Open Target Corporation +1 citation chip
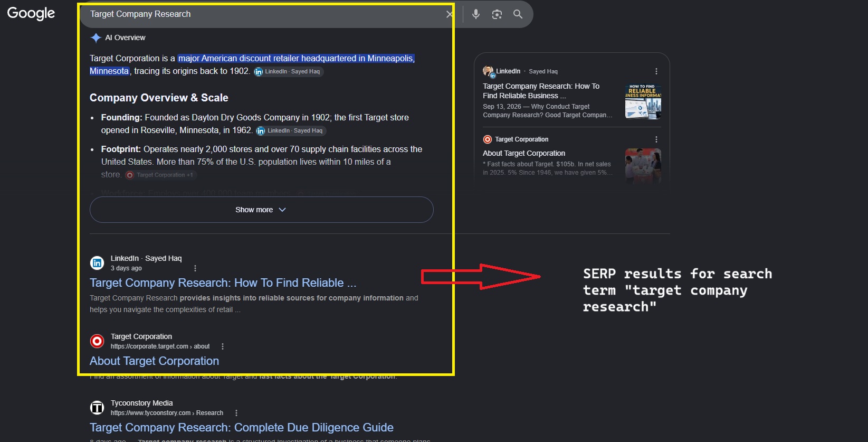This screenshot has height=442, width=868. tap(160, 175)
